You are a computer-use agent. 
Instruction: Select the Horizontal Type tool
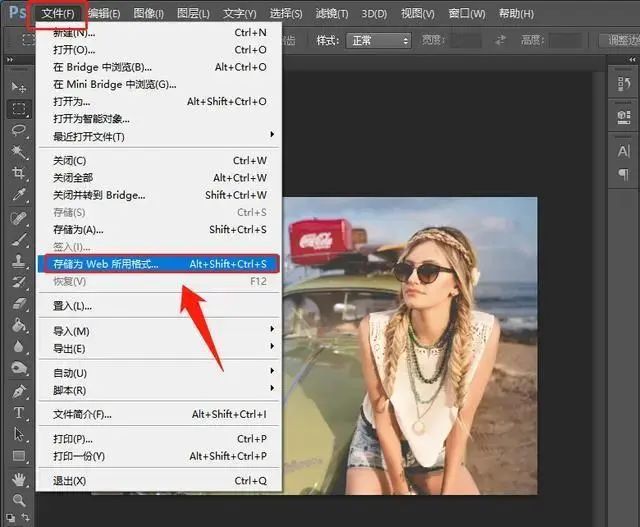coord(19,413)
